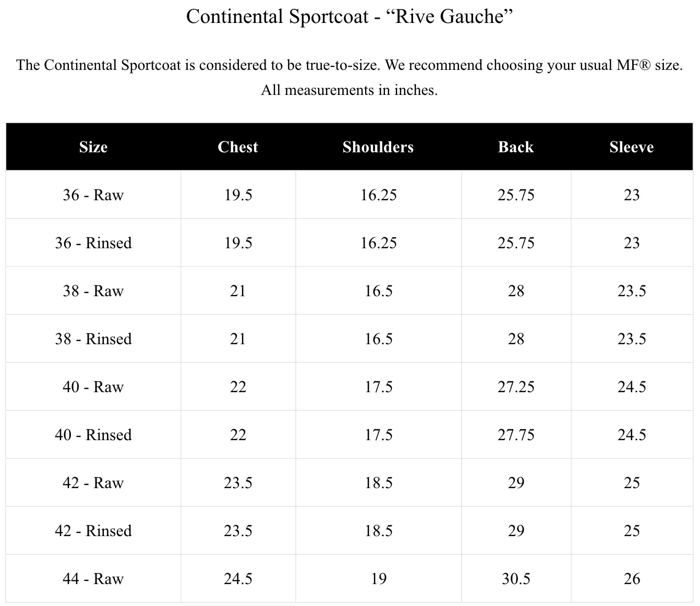This screenshot has width=700, height=606.
Task: Click the Shoulders column header
Action: (x=378, y=147)
